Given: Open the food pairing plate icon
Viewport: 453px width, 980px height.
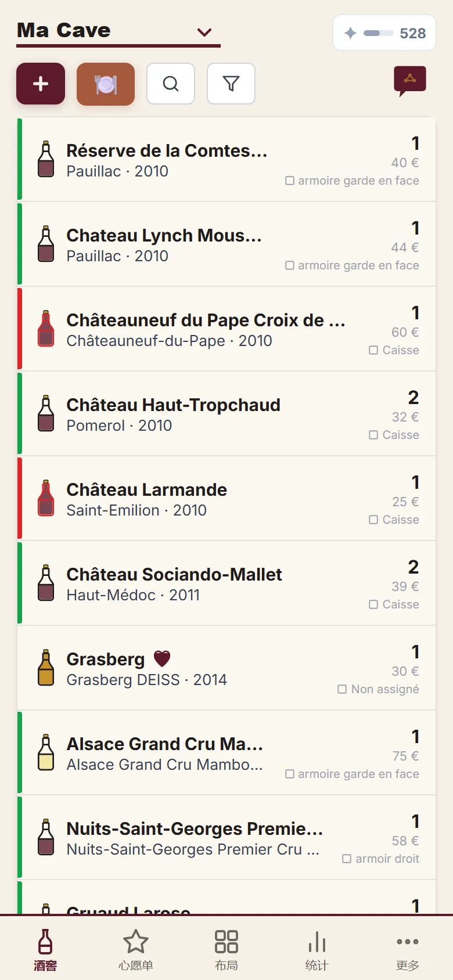Looking at the screenshot, I should tap(106, 84).
